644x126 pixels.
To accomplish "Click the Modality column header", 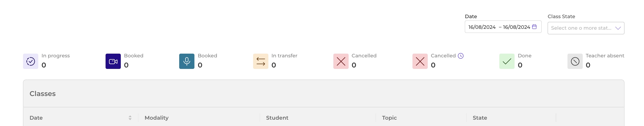I will click(x=156, y=118).
